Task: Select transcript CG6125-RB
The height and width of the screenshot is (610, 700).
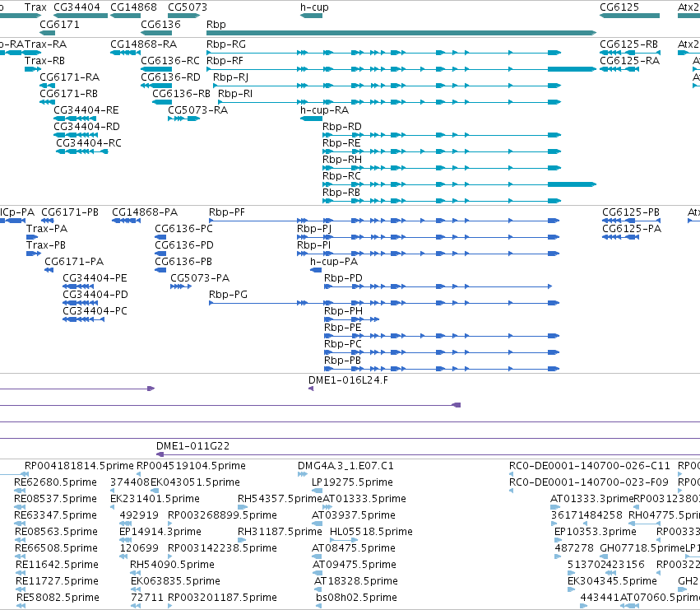Action: click(628, 44)
